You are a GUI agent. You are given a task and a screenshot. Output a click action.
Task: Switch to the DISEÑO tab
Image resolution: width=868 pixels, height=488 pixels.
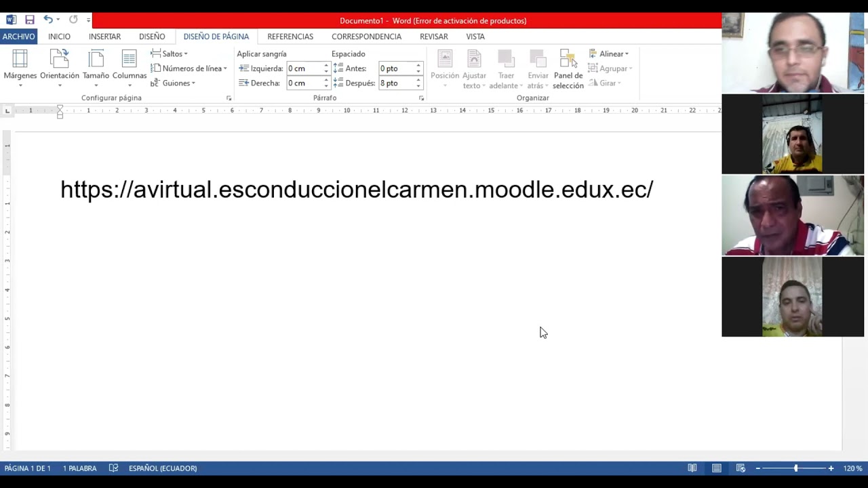[x=152, y=37]
